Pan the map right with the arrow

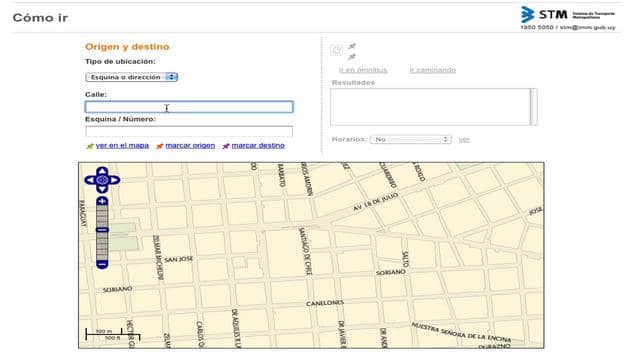point(115,180)
